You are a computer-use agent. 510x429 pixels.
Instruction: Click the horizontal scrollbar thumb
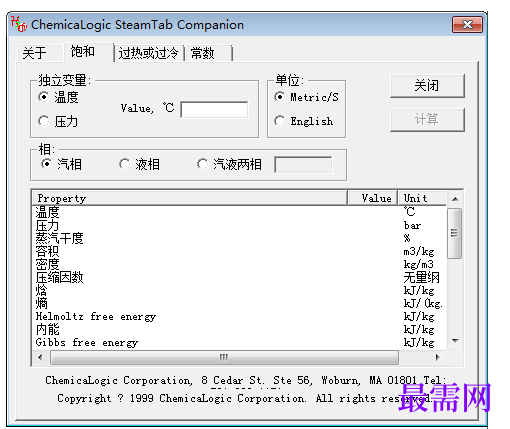224,357
